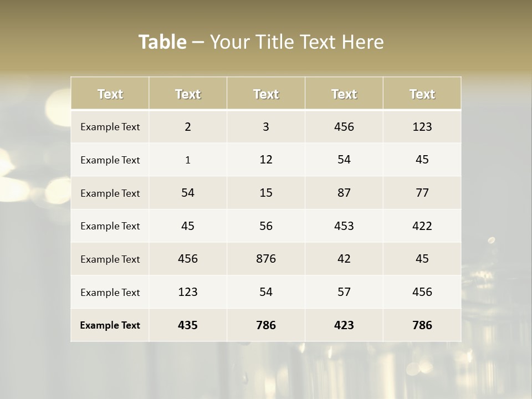532x399 pixels.
Task: Click the small 1 cell in second row
Action: pyautogui.click(x=188, y=160)
